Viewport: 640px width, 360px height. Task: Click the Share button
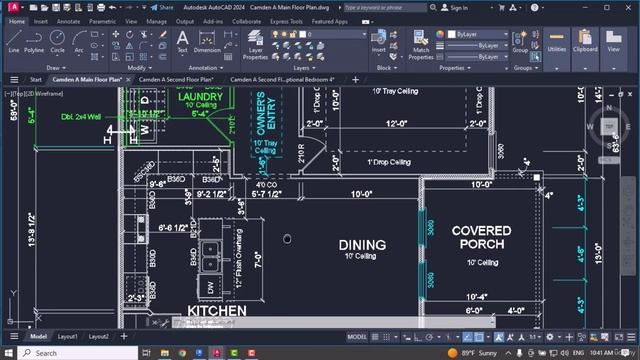pos(162,7)
